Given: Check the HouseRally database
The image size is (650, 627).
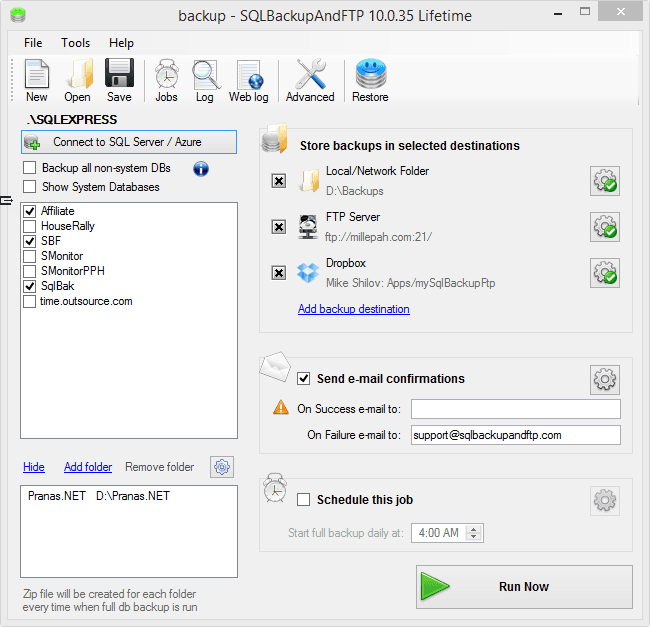Looking at the screenshot, I should click(29, 226).
